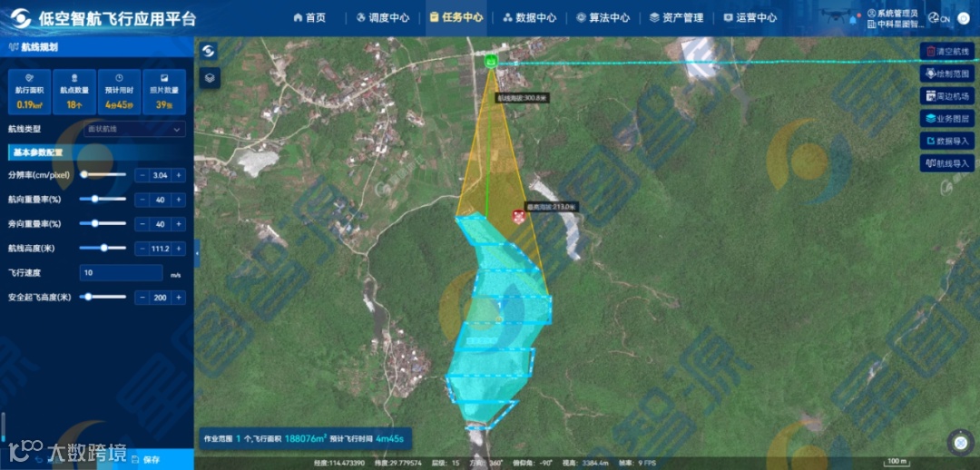The width and height of the screenshot is (980, 470).
Task: Click the platform logo icon in header
Action: [21, 18]
